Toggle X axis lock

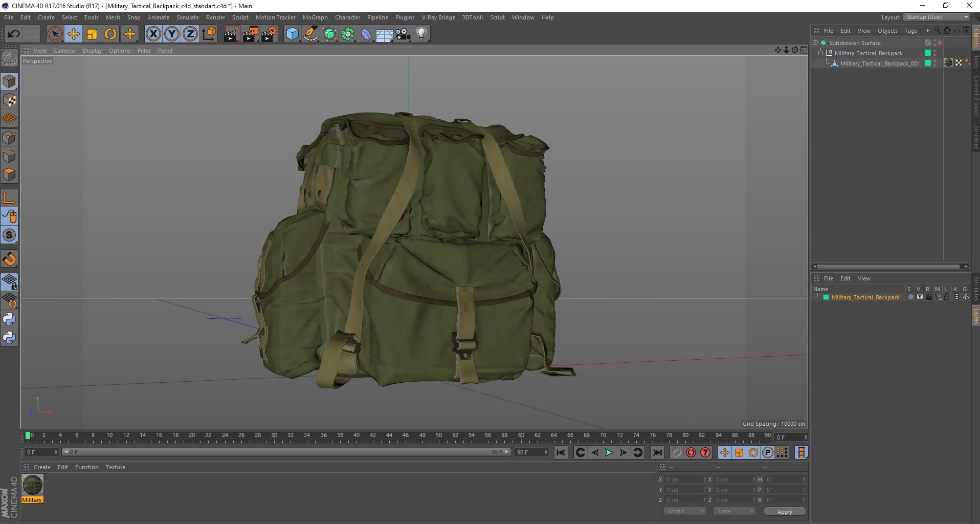click(x=153, y=34)
